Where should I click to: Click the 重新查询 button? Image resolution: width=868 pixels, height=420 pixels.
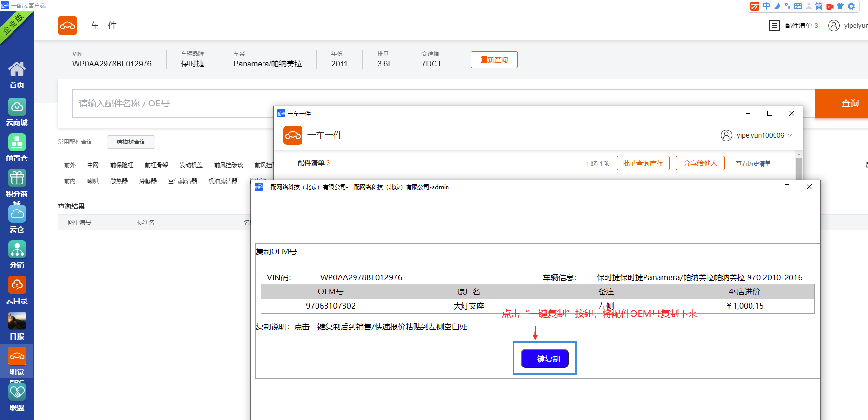[494, 60]
